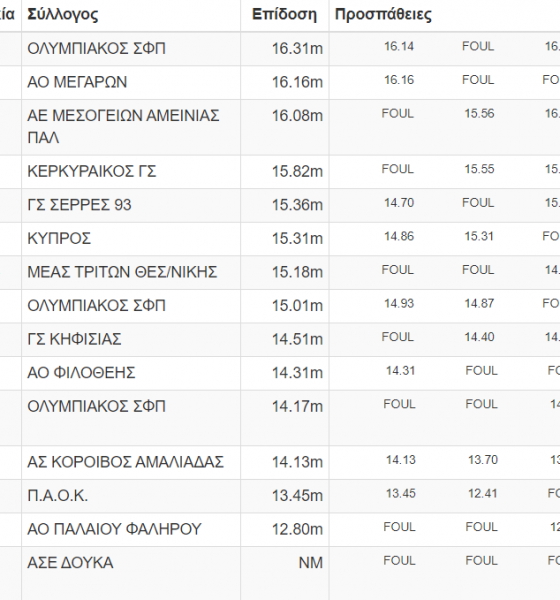Click the 13.70 second attempt value
The height and width of the screenshot is (600, 560).
coord(483,460)
